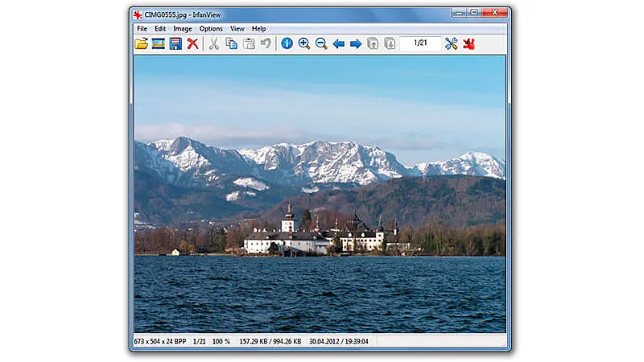This screenshot has width=644, height=362.
Task: Go to previous image with left arrow
Action: click(x=338, y=43)
